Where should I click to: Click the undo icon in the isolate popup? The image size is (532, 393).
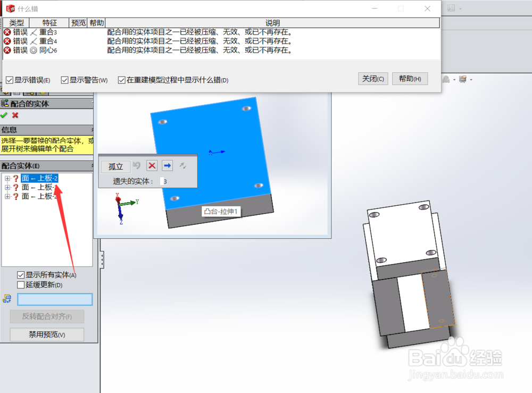(137, 166)
